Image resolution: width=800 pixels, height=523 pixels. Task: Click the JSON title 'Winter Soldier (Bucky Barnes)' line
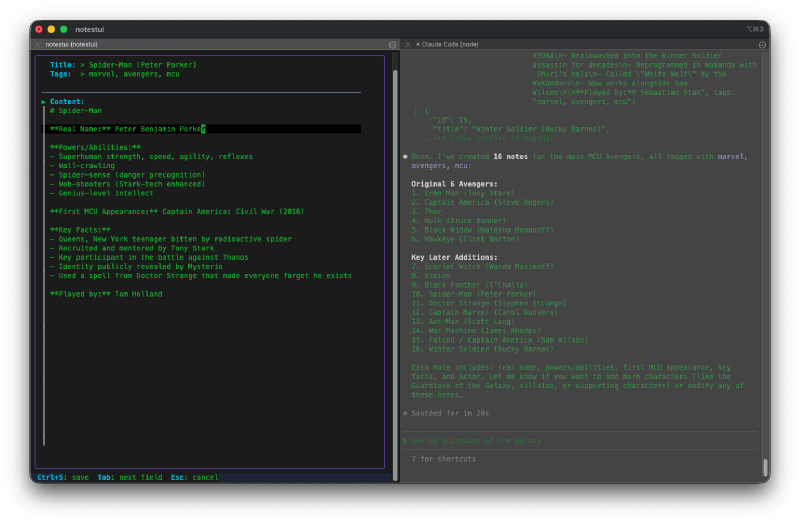point(520,129)
